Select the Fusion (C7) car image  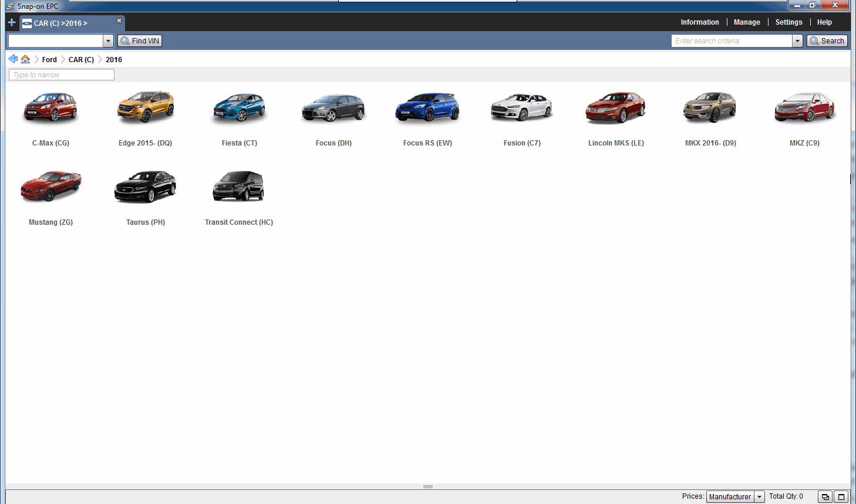click(x=522, y=107)
